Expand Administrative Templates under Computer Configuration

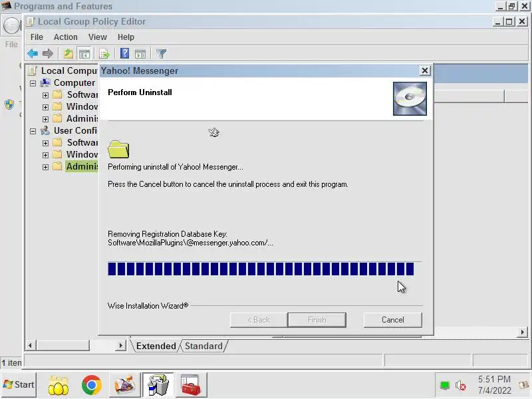click(45, 119)
